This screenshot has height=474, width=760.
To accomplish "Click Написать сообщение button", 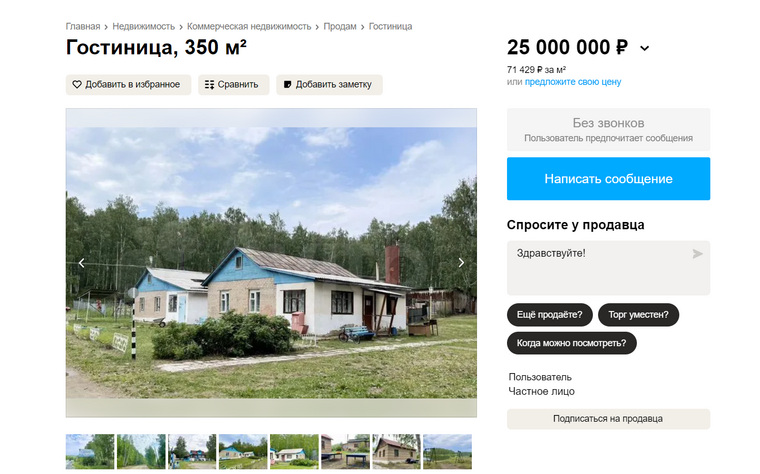I will point(608,179).
